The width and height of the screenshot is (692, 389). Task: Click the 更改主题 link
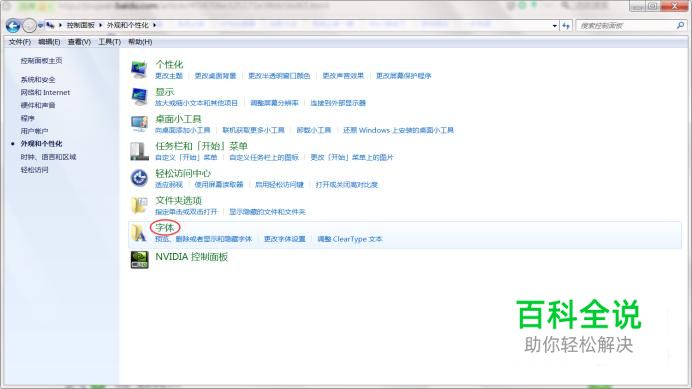coord(169,76)
